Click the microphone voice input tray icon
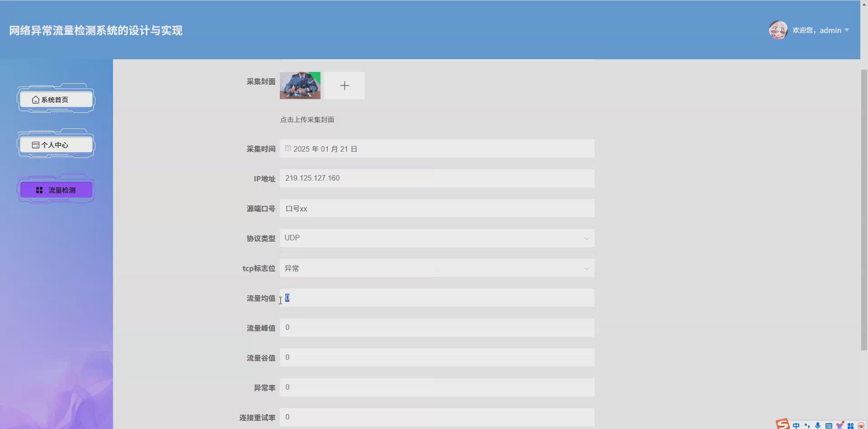Viewport: 868px width, 429px height. 818,425
